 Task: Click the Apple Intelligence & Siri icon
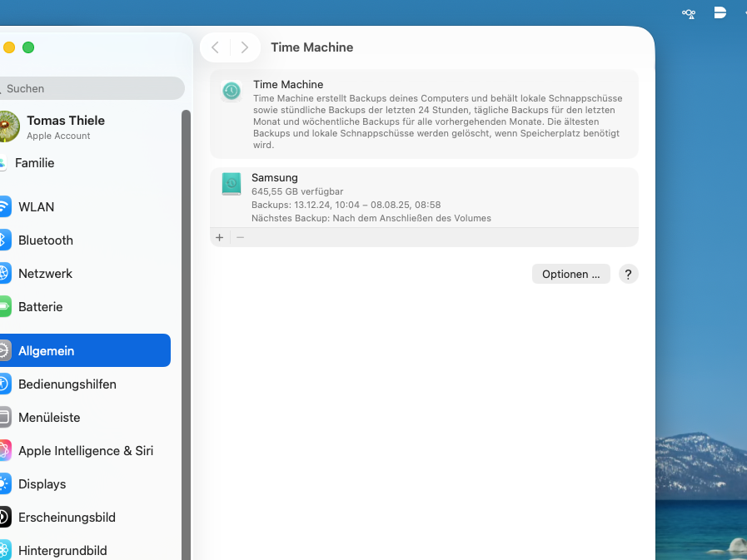[x=4, y=450]
